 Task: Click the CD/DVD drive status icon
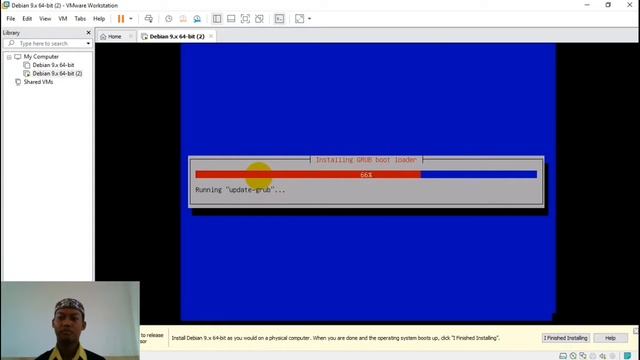[x=573, y=356]
